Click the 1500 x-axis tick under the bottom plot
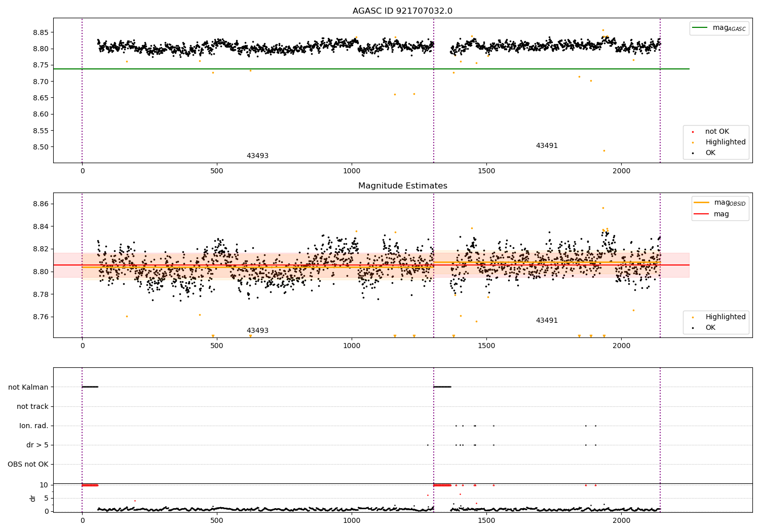The width and height of the screenshot is (760, 532). [486, 520]
